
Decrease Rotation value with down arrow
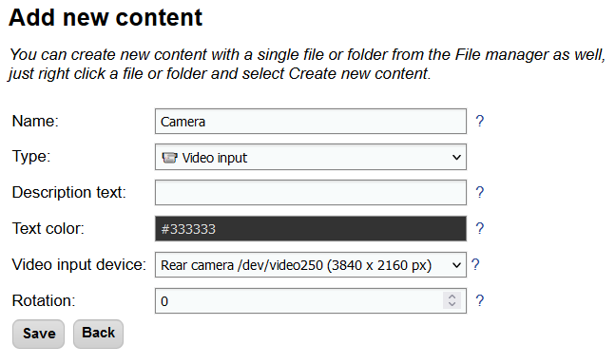452,304
